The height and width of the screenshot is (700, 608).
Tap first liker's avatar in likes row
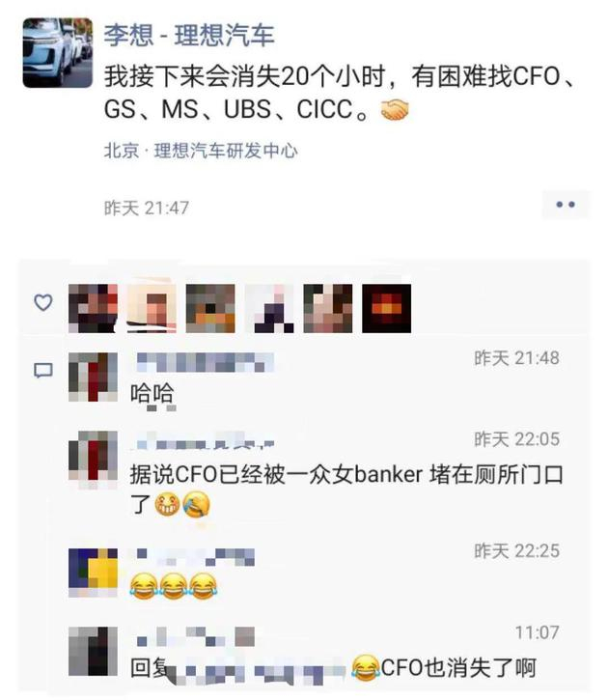[x=93, y=308]
